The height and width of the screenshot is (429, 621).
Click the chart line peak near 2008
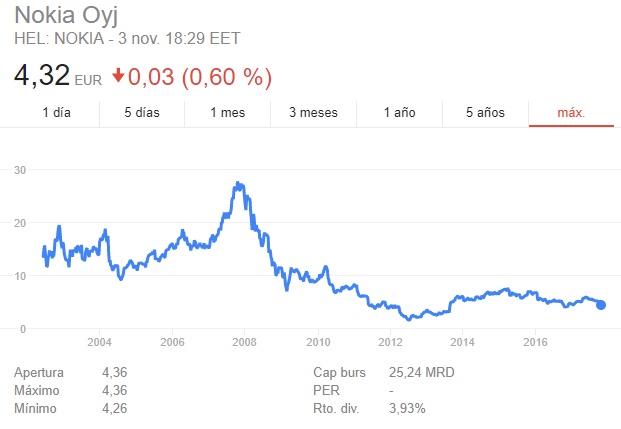coord(238,184)
